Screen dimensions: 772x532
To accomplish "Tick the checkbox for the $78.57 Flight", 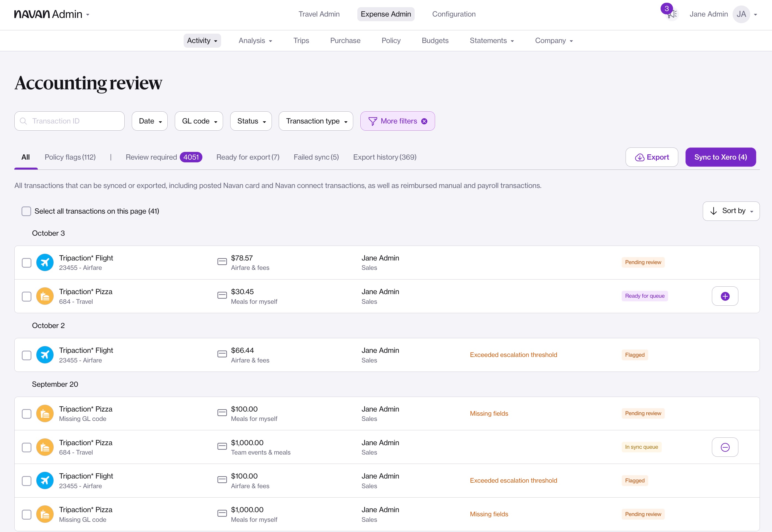I will pyautogui.click(x=26, y=263).
